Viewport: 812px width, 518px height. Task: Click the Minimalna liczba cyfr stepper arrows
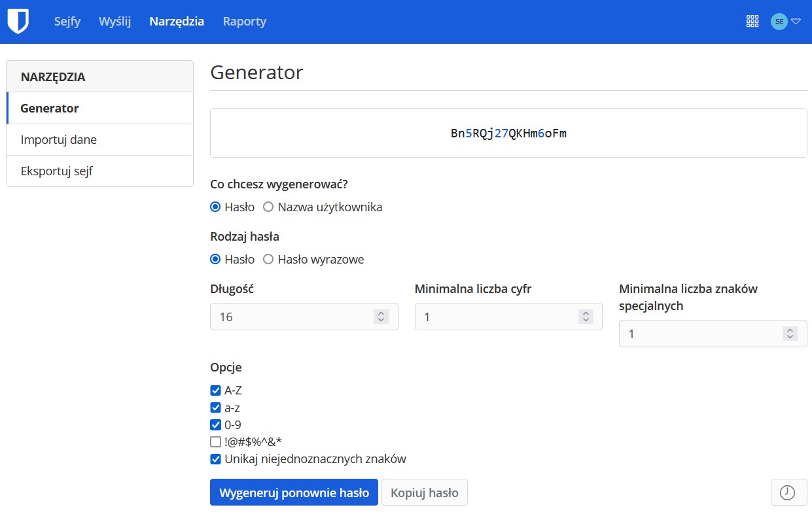[585, 317]
